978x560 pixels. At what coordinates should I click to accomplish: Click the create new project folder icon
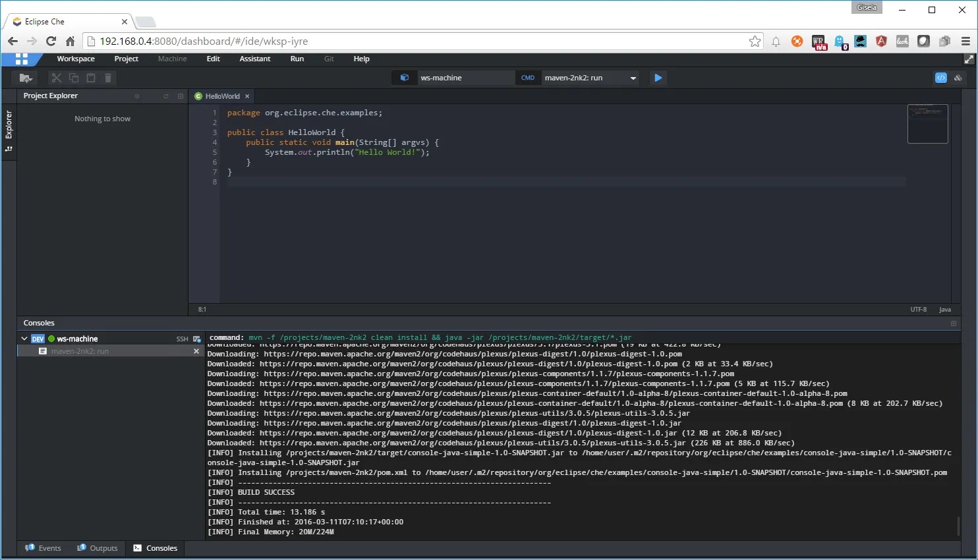point(26,78)
